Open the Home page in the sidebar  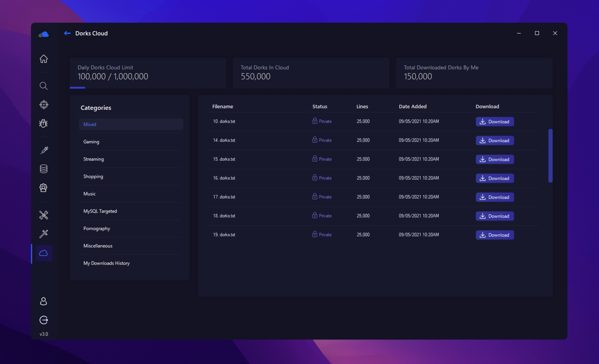coord(44,59)
